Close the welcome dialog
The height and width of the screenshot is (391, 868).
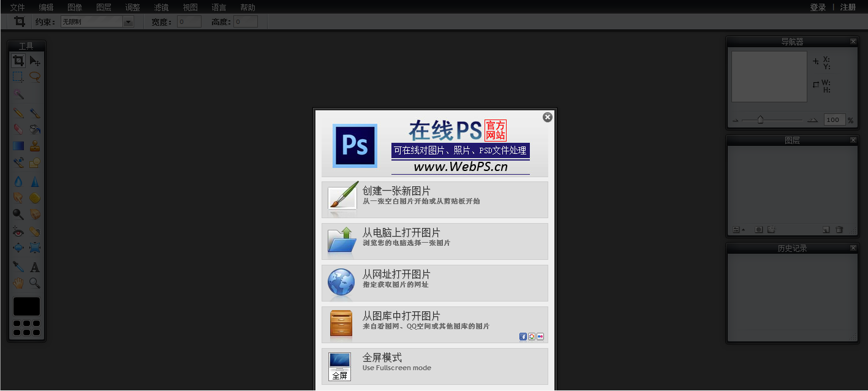(x=548, y=117)
